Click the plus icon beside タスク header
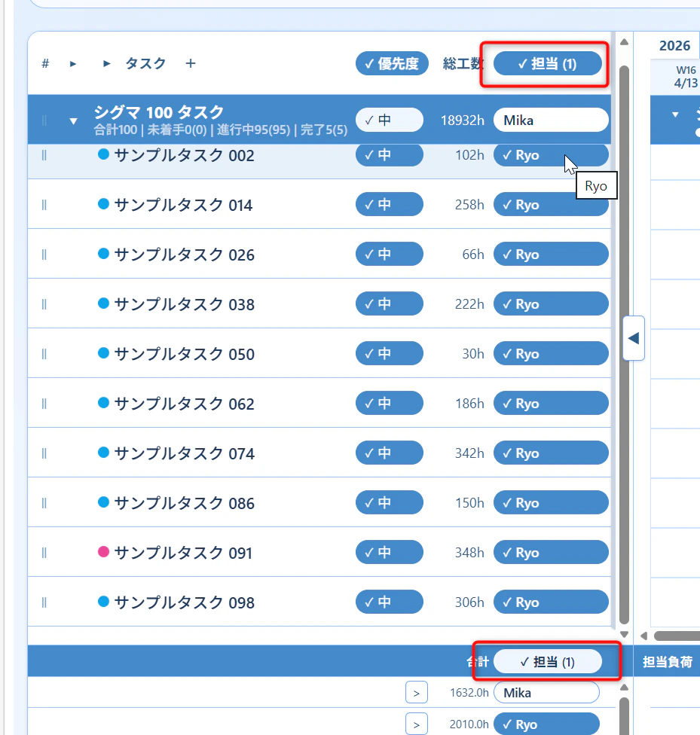This screenshot has width=700, height=735. pyautogui.click(x=191, y=64)
